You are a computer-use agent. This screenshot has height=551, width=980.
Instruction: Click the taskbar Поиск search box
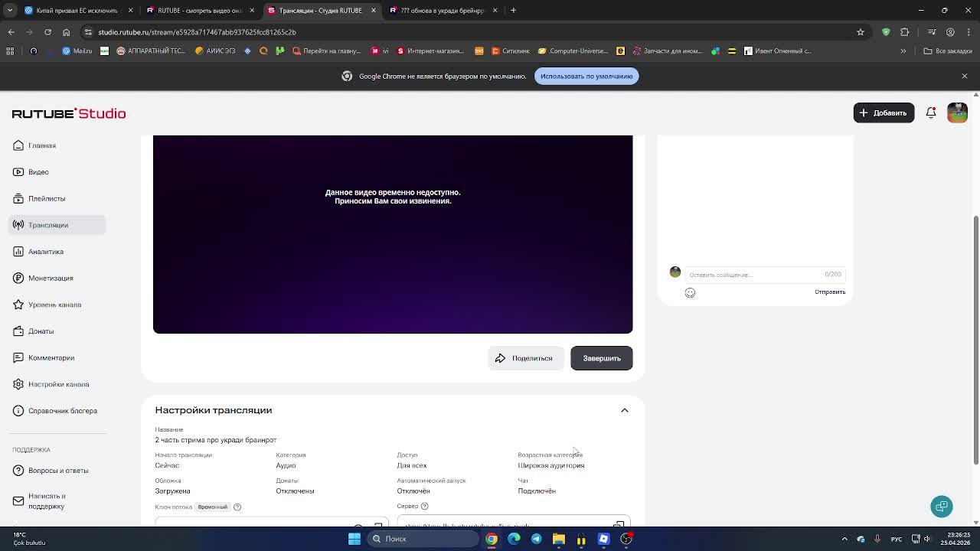pyautogui.click(x=423, y=539)
